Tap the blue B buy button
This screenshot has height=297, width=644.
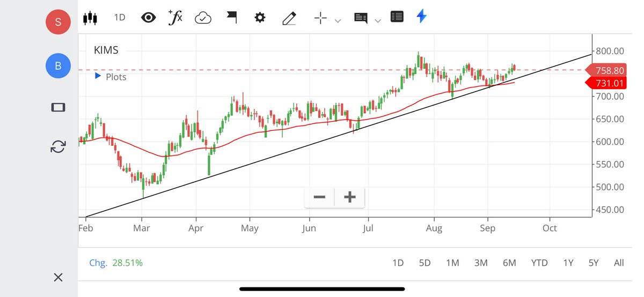coord(58,66)
